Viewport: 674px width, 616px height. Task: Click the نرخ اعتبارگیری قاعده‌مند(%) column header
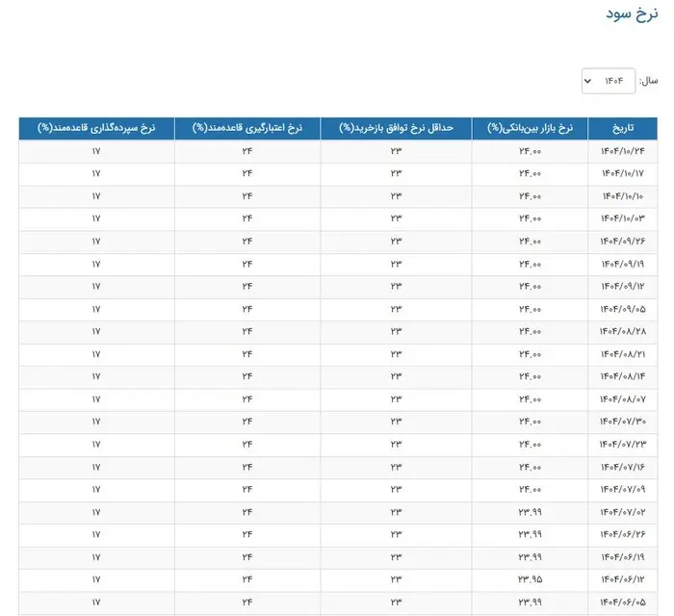(x=246, y=129)
